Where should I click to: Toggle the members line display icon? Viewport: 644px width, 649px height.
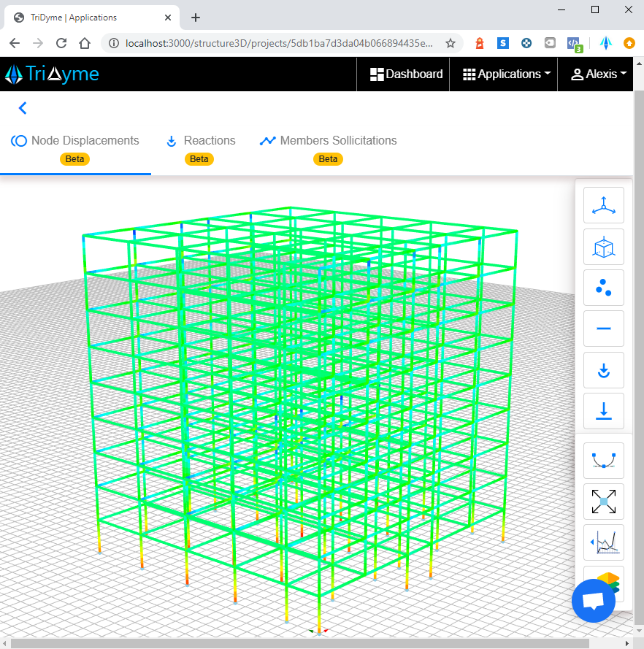[x=603, y=329]
